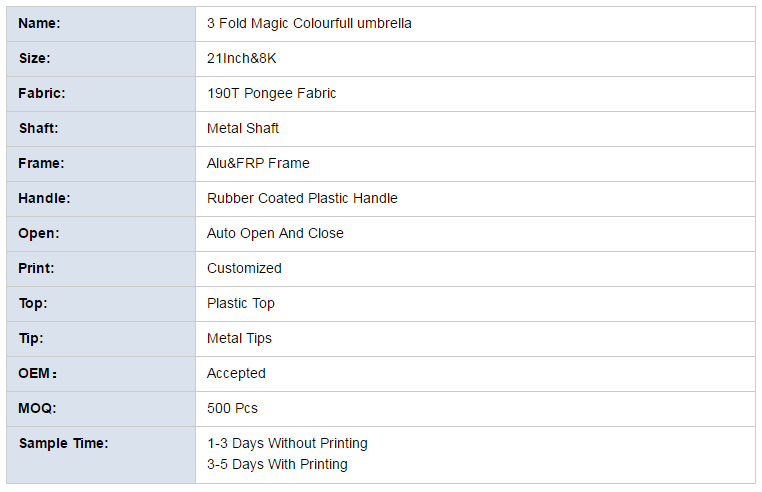
Task: Select the Alu&FRP Frame text
Action: tap(258, 163)
